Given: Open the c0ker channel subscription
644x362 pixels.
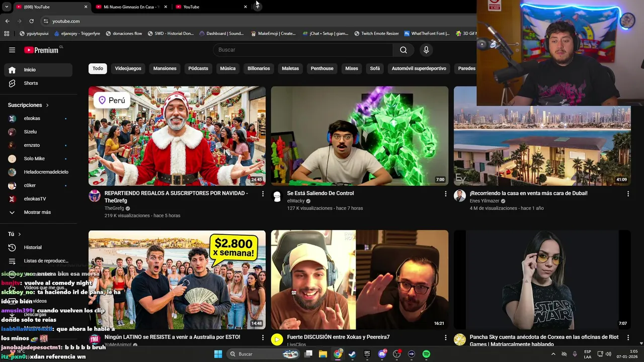Looking at the screenshot, I should (x=38, y=186).
